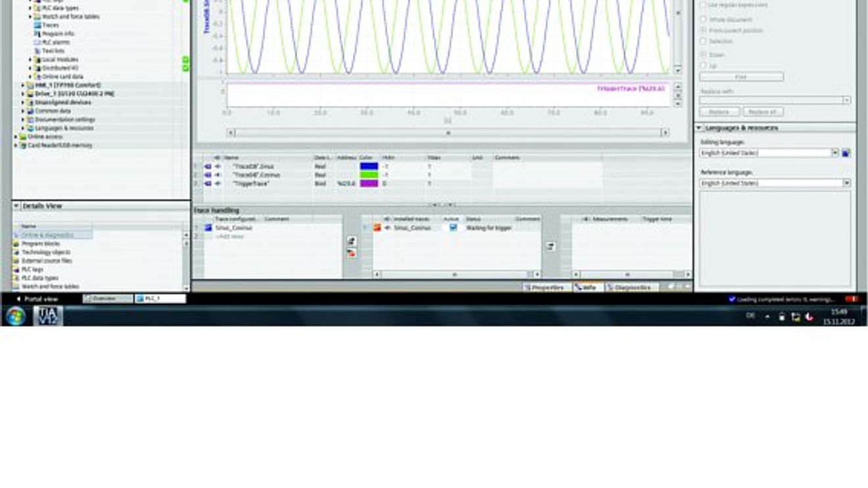Image resolution: width=868 pixels, height=488 pixels.
Task: Open the Replace with dropdown
Action: [846, 100]
